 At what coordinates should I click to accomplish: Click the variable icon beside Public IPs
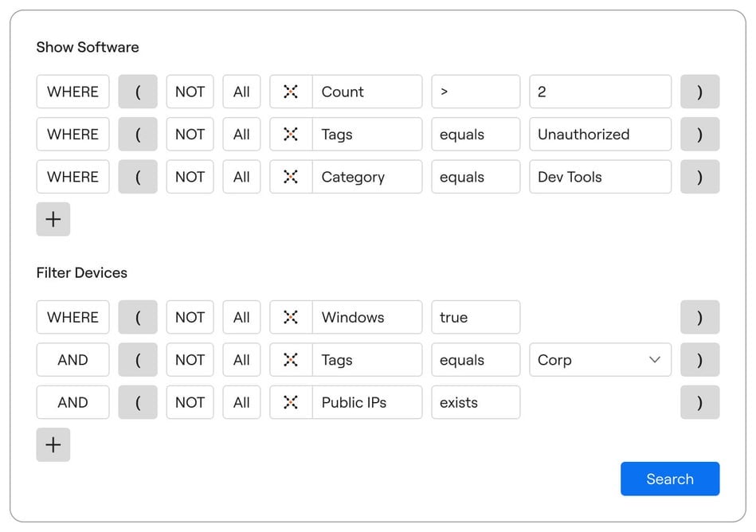(x=290, y=402)
